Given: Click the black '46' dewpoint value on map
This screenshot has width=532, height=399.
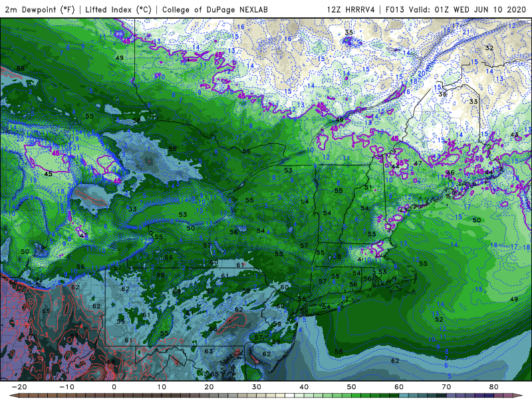Looking at the screenshot, I should pyautogui.click(x=450, y=172).
